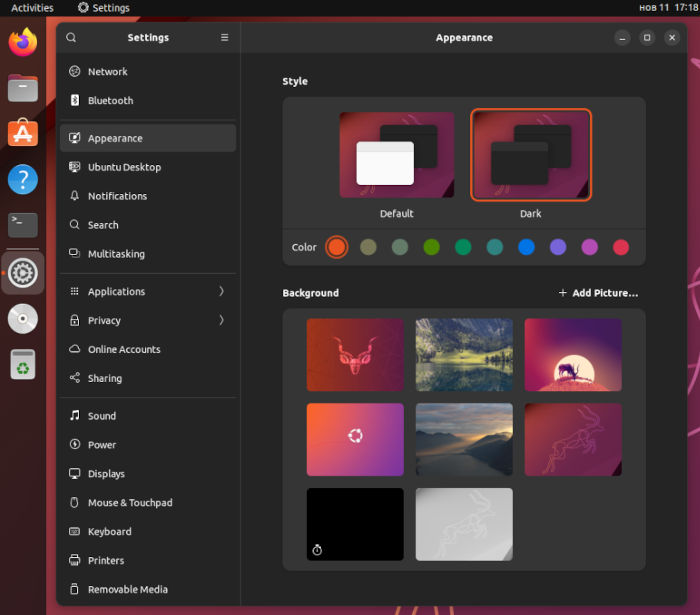Open Files manager from the dock
Viewport: 700px width, 615px height.
pos(23,88)
